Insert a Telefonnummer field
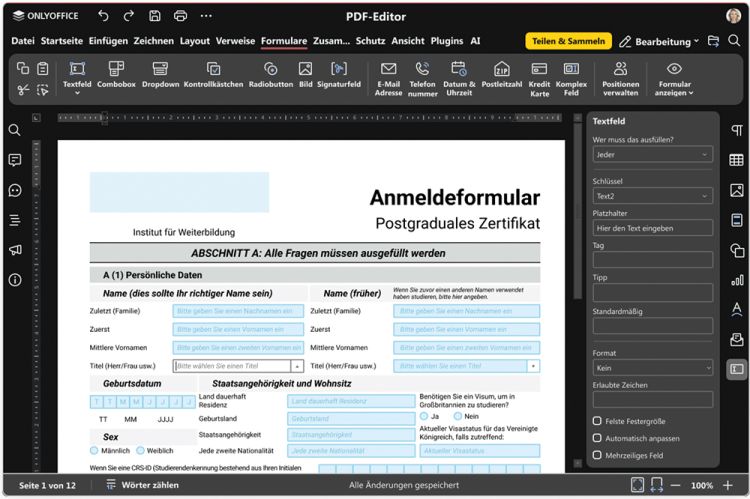This screenshot has width=750, height=499. pyautogui.click(x=422, y=79)
